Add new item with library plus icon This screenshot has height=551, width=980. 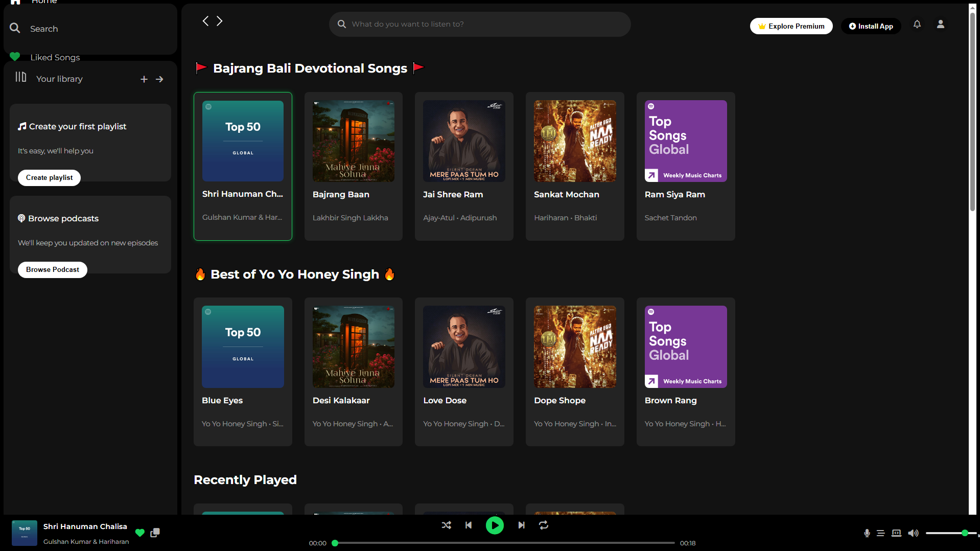click(144, 79)
